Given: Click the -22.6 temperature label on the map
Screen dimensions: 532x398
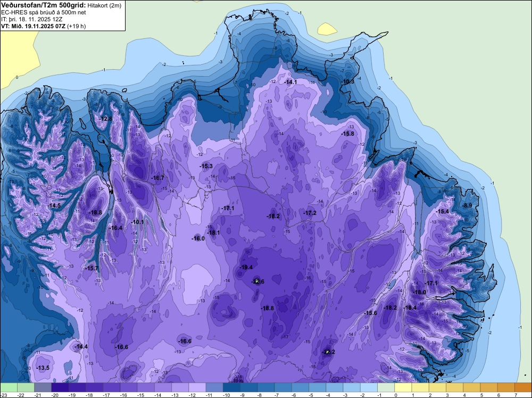Looking at the screenshot, I should (257, 281).
